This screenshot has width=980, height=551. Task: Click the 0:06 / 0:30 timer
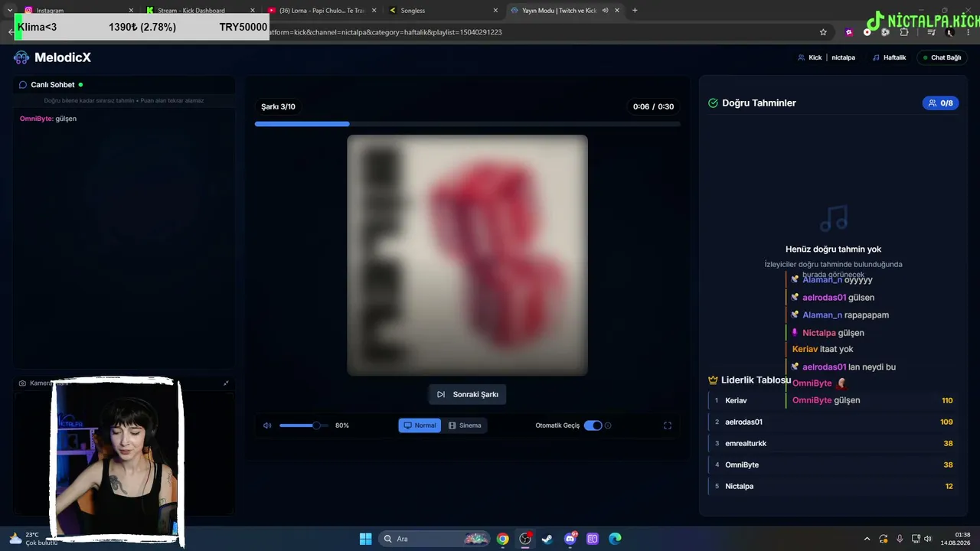tap(653, 106)
